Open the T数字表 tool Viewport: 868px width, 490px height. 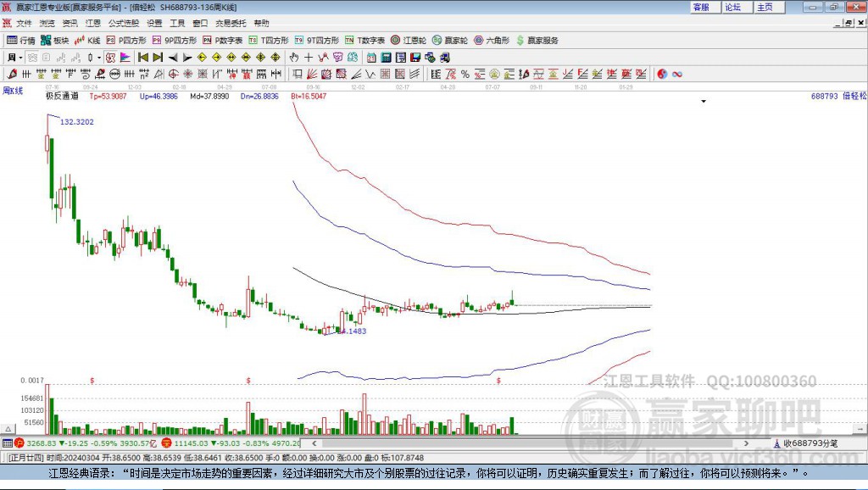coord(364,41)
